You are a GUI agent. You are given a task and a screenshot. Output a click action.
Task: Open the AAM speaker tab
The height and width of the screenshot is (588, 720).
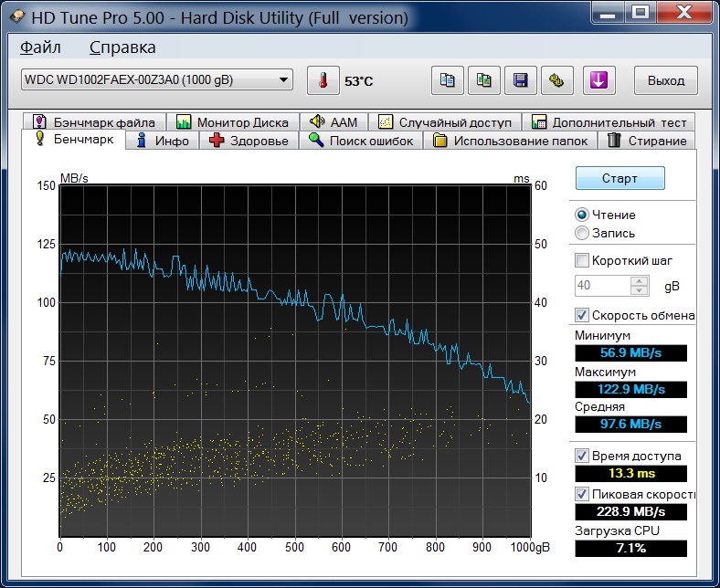[x=334, y=121]
